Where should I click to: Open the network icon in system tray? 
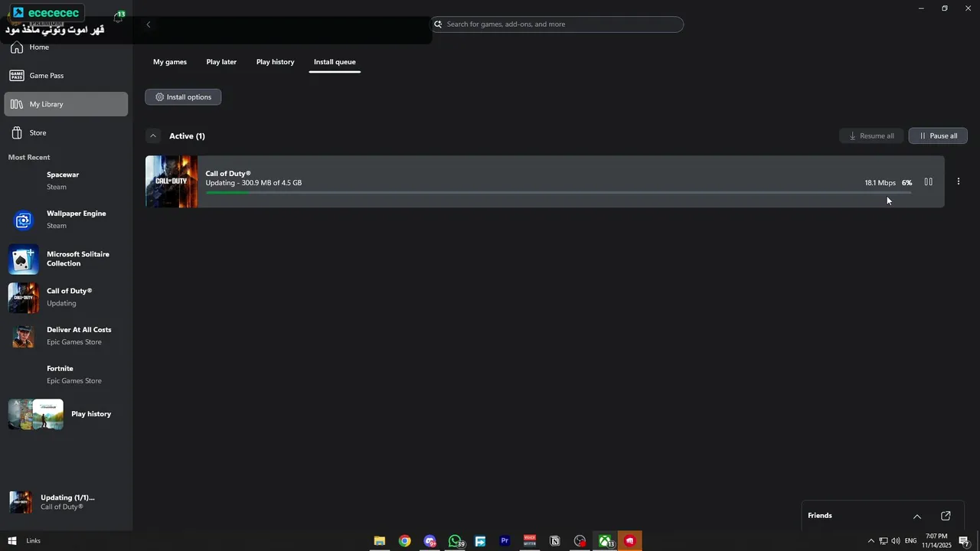point(883,541)
